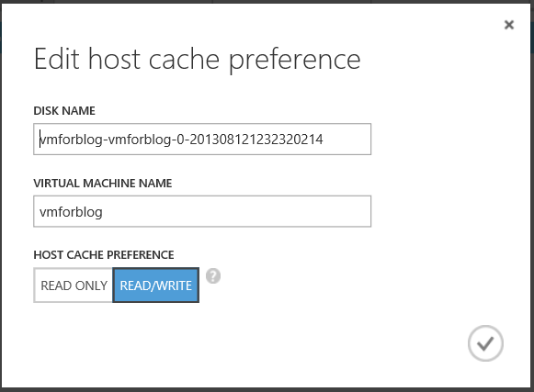Screen dimensions: 534x392
Task: Click the HOST CACHE PREFERENCE label
Action: point(104,255)
